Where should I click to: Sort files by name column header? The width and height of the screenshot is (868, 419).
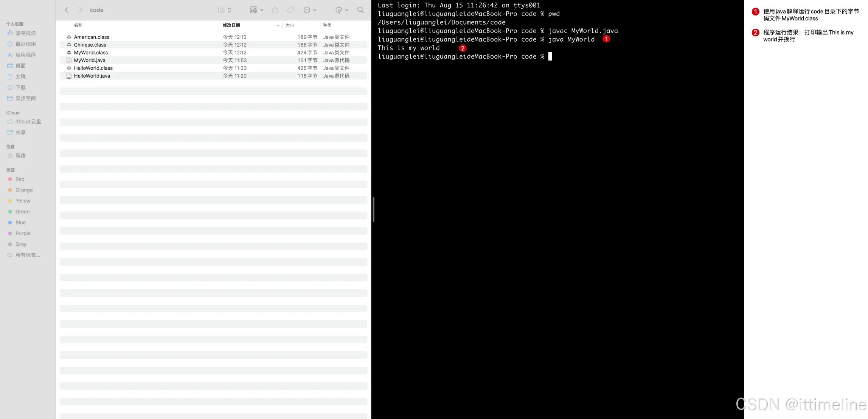(x=78, y=25)
